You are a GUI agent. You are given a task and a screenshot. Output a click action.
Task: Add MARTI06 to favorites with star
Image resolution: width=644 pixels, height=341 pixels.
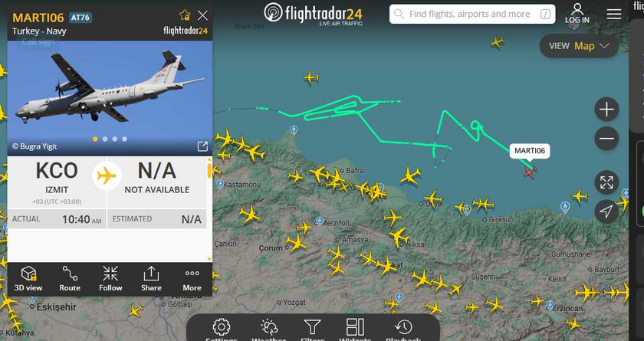pyautogui.click(x=185, y=15)
